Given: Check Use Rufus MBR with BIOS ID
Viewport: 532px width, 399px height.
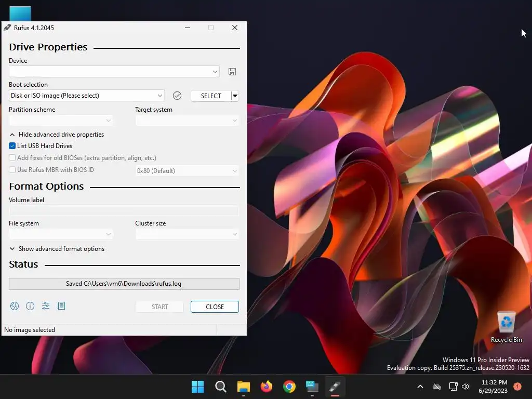Looking at the screenshot, I should click(x=12, y=170).
